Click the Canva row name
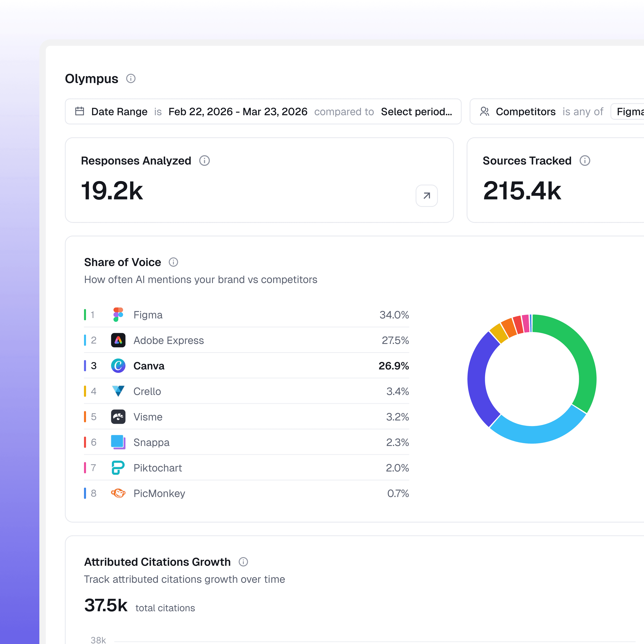Viewport: 644px width, 644px height. tap(149, 366)
